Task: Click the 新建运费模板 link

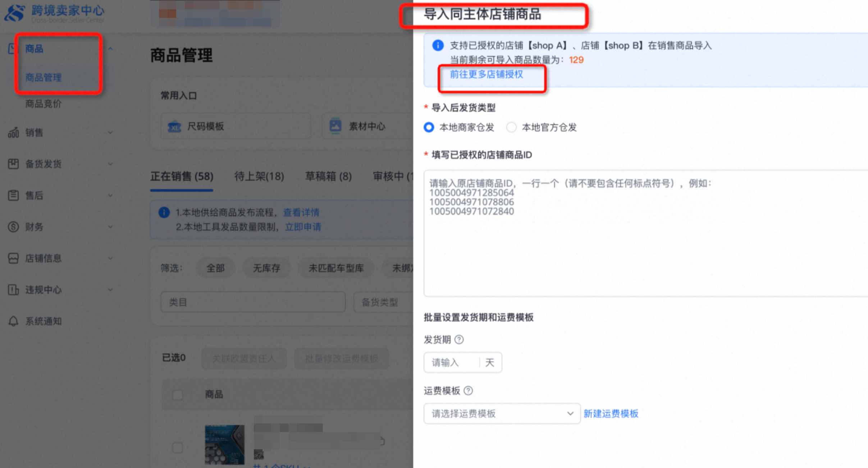Action: pos(611,413)
